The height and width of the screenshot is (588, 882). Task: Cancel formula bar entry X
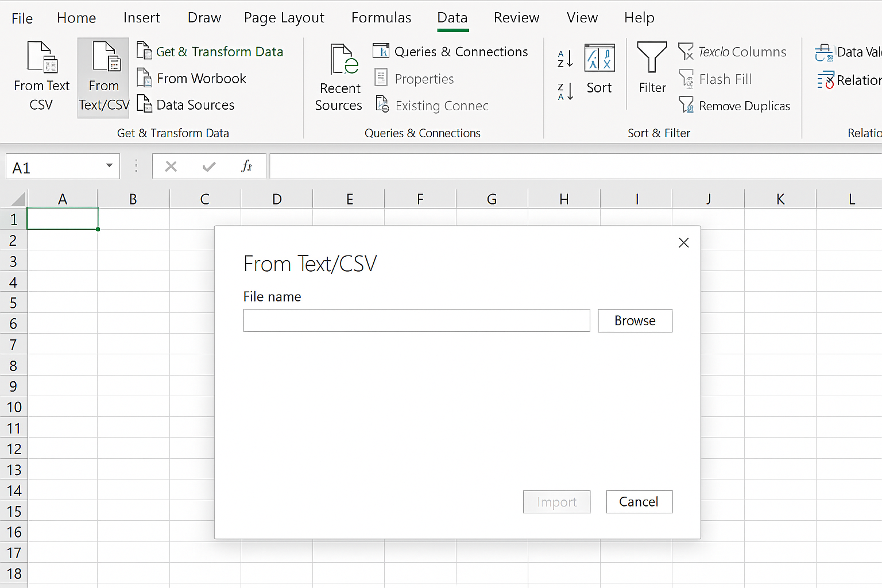pos(171,167)
